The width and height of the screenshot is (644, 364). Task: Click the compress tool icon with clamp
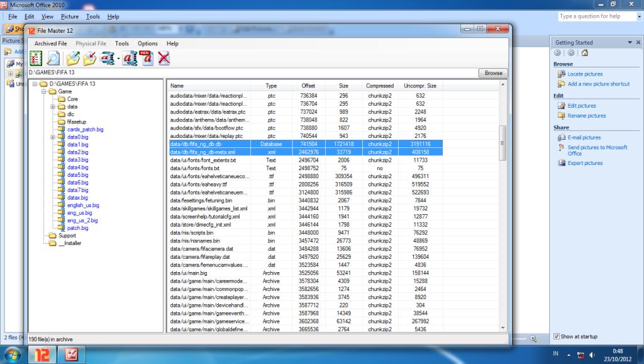108,59
